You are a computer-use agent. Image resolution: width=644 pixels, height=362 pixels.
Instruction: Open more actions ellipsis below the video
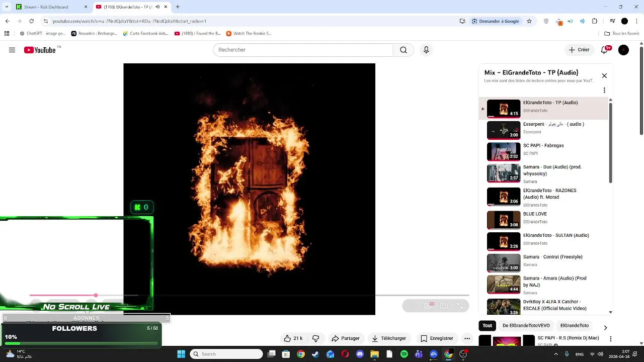click(x=467, y=338)
